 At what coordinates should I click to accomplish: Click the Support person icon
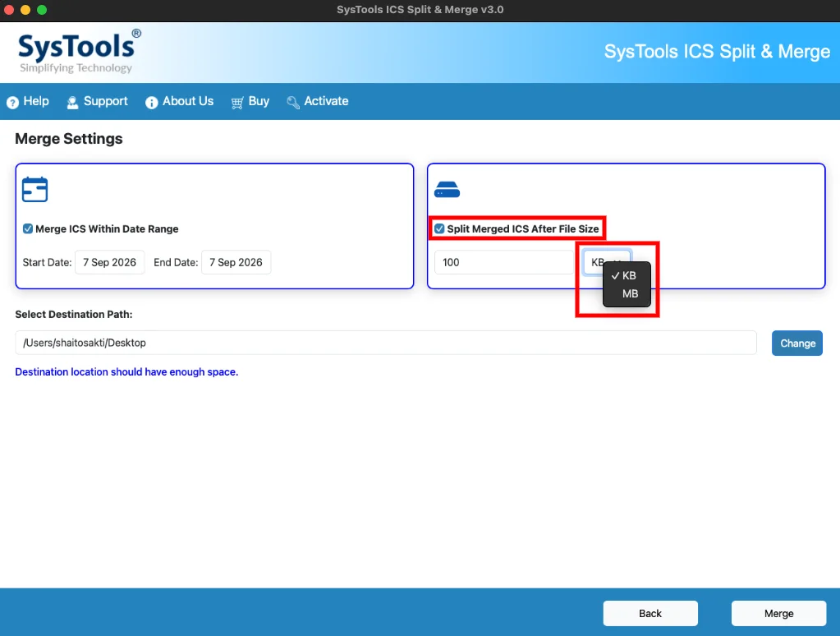click(x=72, y=103)
